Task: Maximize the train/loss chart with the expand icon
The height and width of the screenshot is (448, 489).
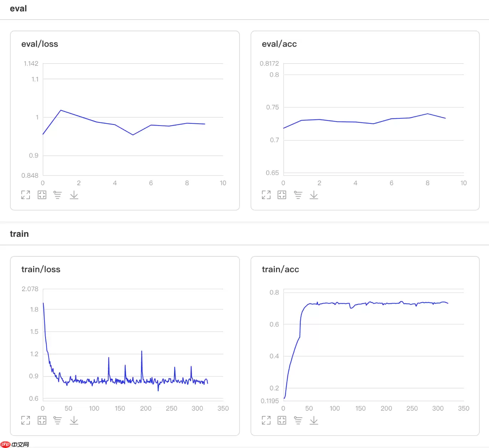Action: point(26,420)
